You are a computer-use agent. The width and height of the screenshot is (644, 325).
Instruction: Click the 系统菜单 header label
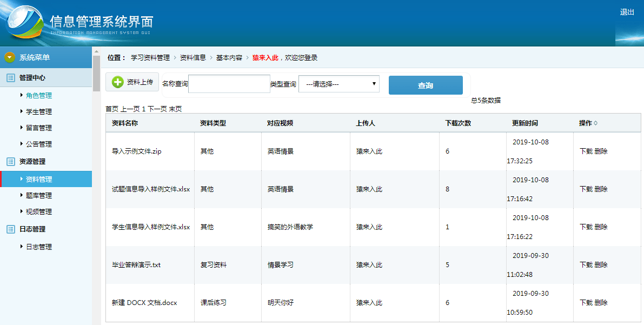pos(35,57)
